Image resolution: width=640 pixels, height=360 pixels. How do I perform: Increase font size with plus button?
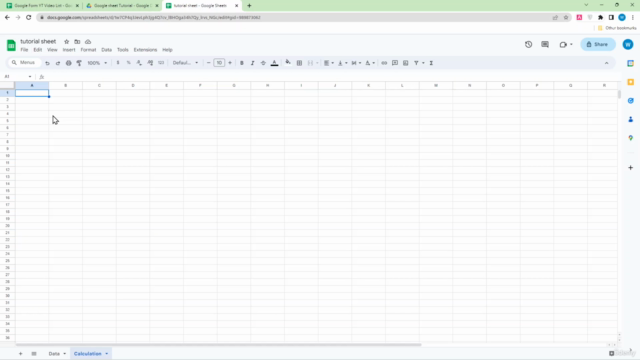point(230,63)
